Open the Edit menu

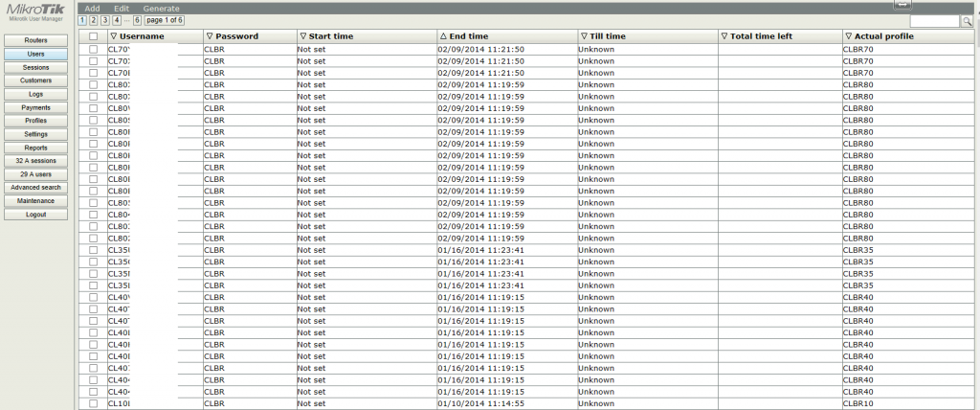[x=122, y=8]
